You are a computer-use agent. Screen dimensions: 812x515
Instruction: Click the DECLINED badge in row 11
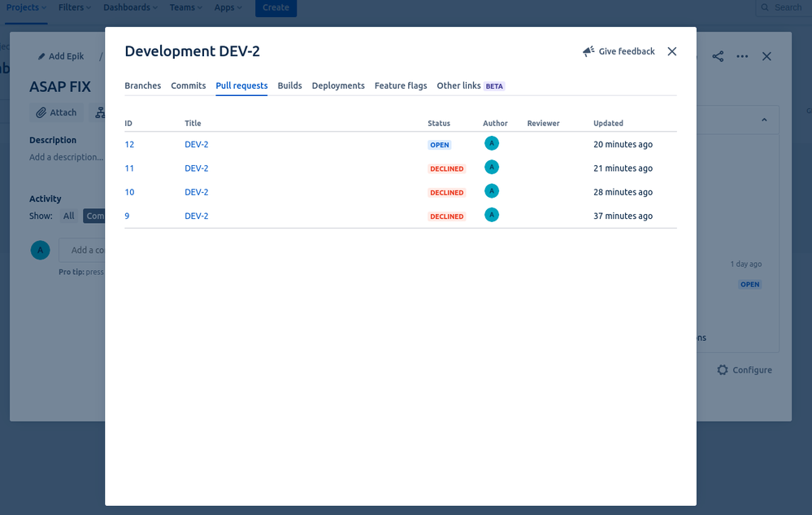[446, 169]
